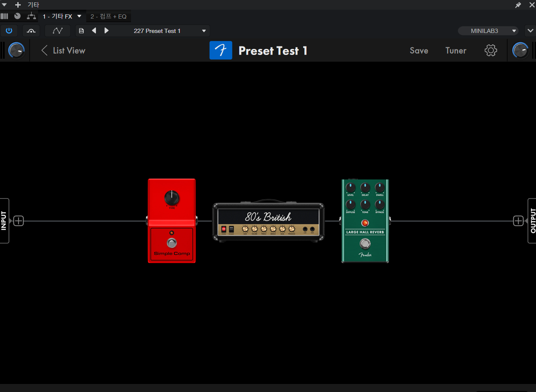The image size is (536, 392).
Task: Open the 227 Preset Test 1 dropdown
Action: point(204,31)
